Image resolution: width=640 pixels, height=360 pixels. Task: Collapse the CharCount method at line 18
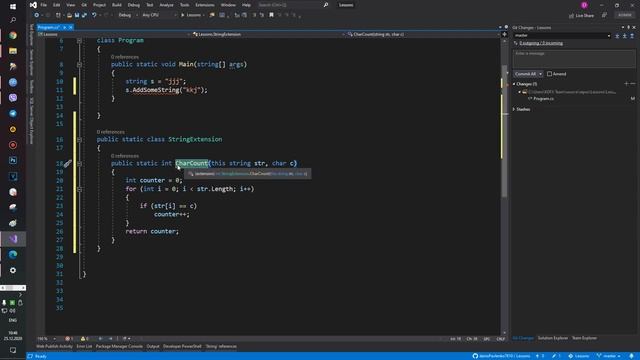tap(79, 163)
